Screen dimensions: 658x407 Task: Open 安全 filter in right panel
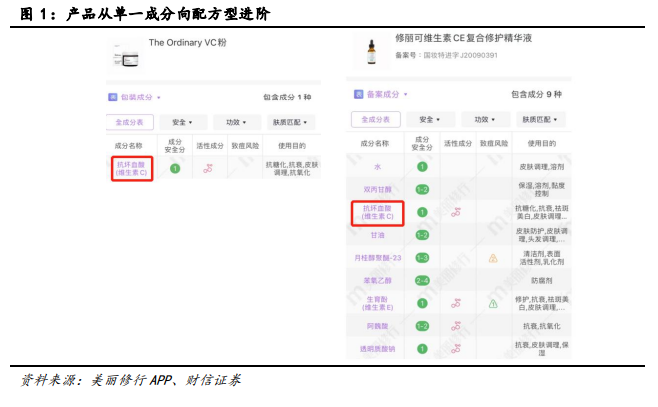tap(430, 120)
